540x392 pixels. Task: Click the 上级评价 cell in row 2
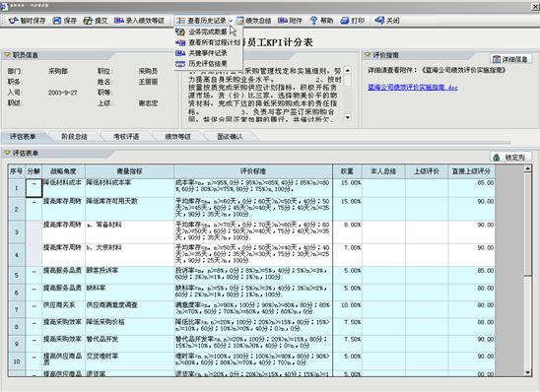[x=427, y=209]
